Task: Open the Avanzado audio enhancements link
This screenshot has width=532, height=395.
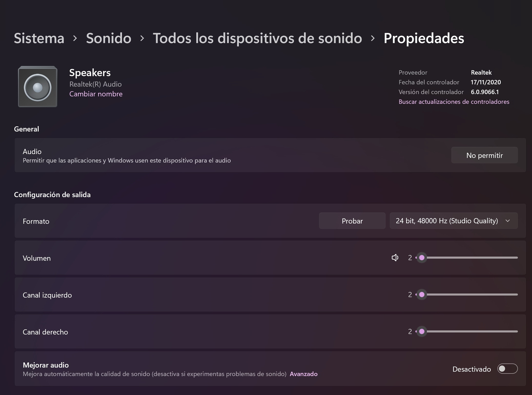Action: click(x=304, y=374)
